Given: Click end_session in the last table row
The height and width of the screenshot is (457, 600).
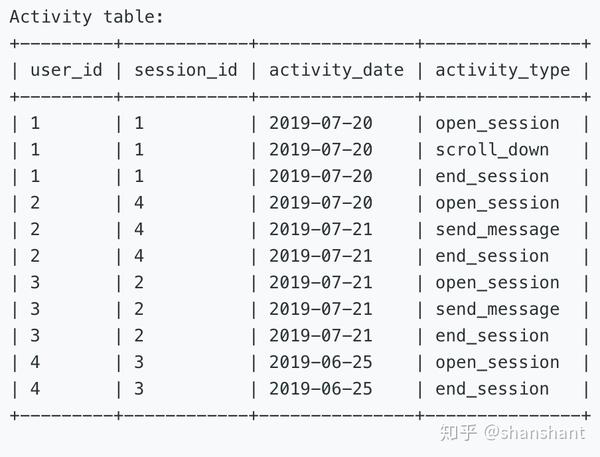Looking at the screenshot, I should pyautogui.click(x=492, y=389).
